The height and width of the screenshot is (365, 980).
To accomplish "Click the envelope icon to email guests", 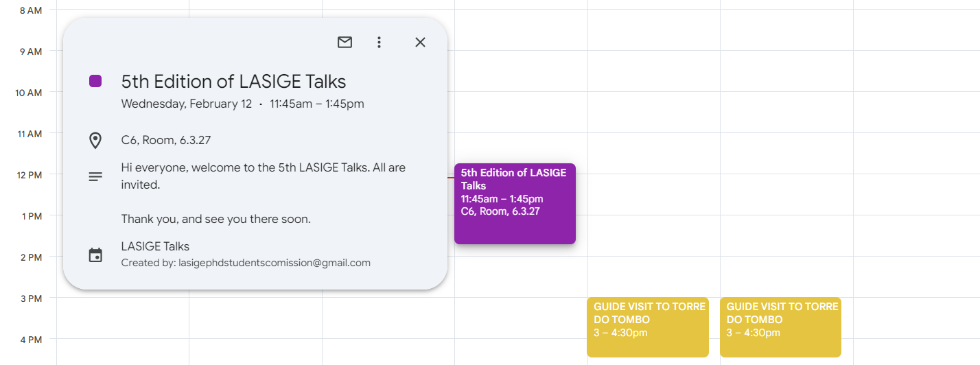I will point(345,43).
